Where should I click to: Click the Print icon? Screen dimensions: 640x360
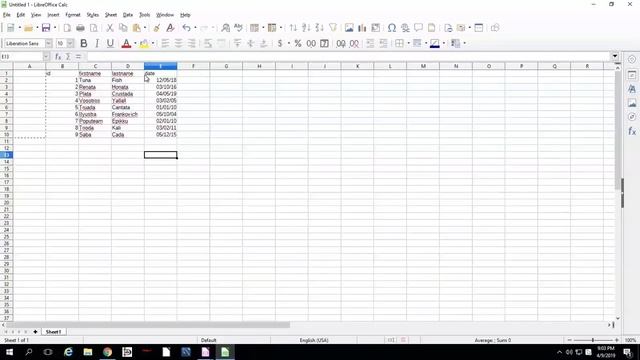point(80,28)
